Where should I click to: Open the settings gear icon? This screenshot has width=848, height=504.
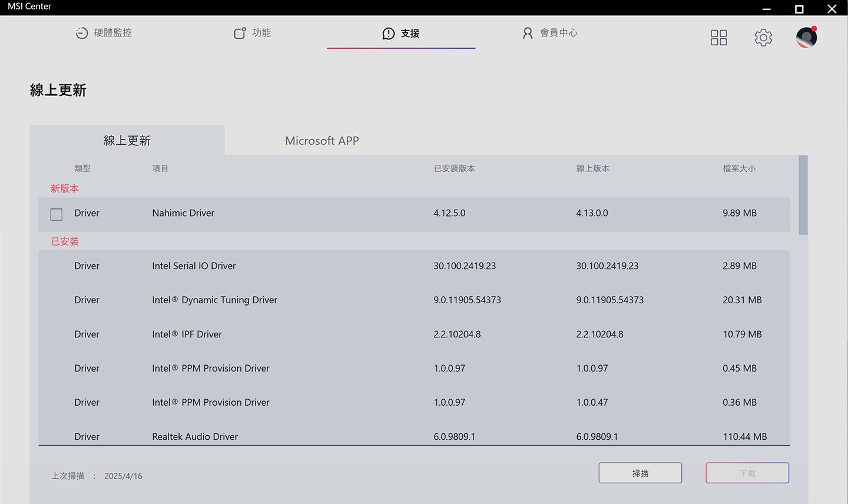pyautogui.click(x=763, y=38)
